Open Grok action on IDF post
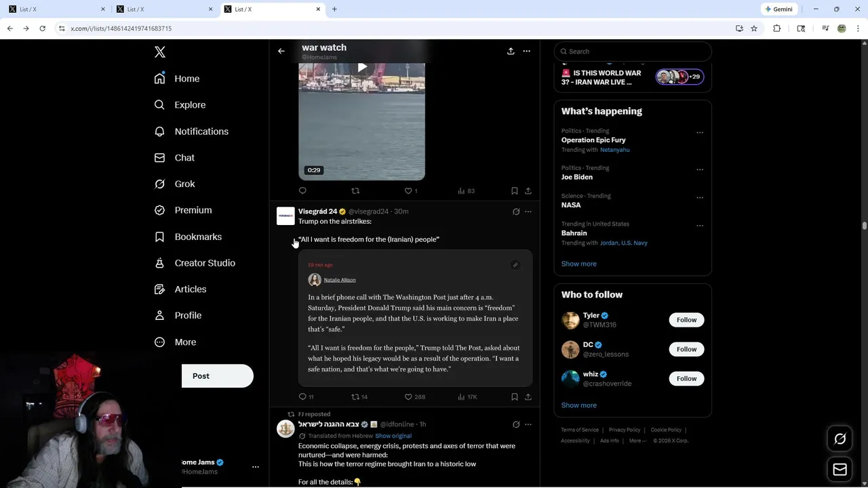 click(516, 424)
